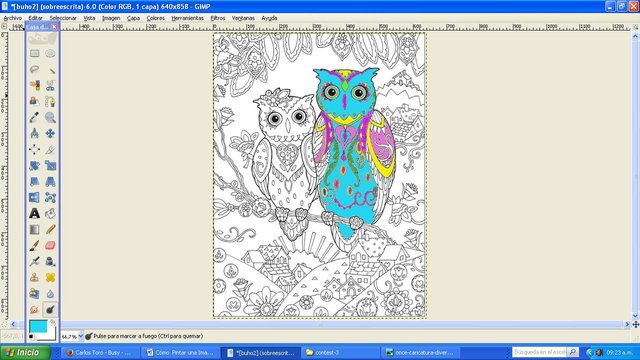Open image menu arrow at ruler corner

pyautogui.click(x=4, y=26)
